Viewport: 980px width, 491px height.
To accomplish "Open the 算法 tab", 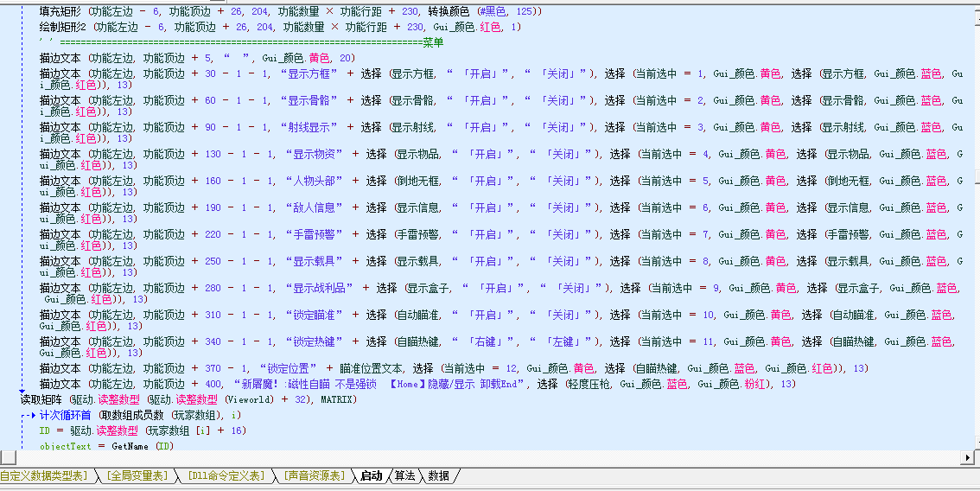I will point(404,476).
